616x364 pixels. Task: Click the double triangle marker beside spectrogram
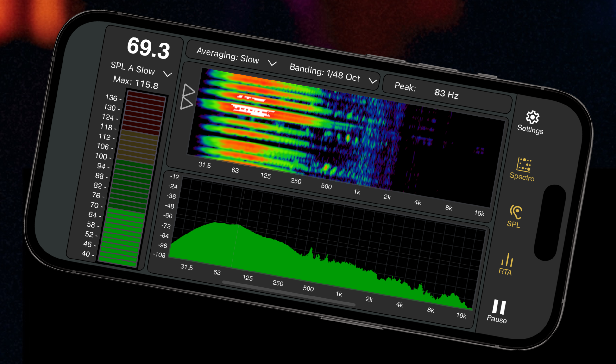tap(188, 97)
